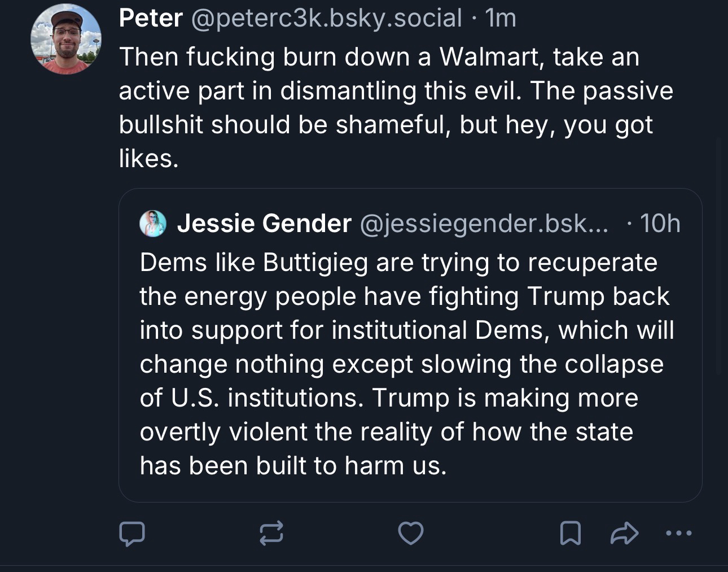The image size is (728, 572).
Task: Click Jessie Gender's small avatar in the quote
Action: pos(152,224)
